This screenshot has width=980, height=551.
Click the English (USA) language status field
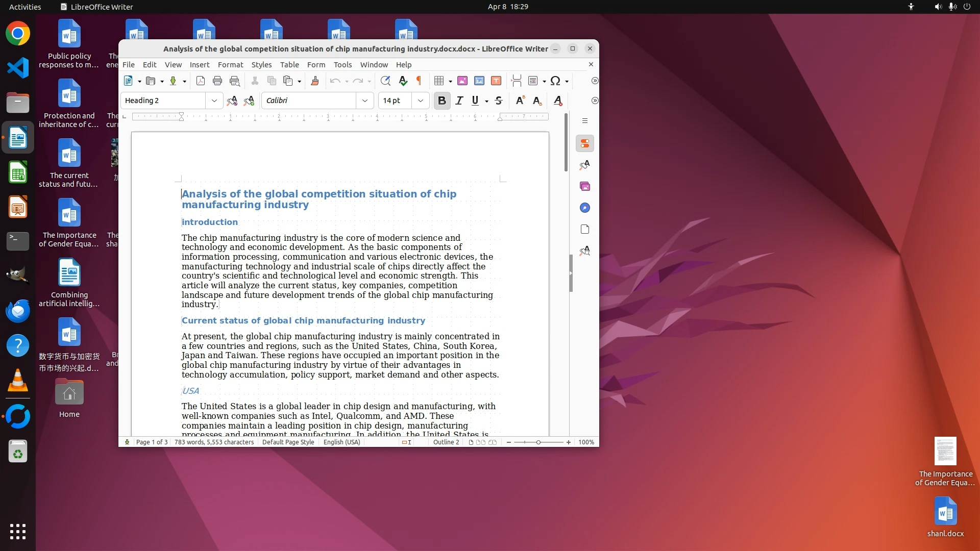click(341, 442)
